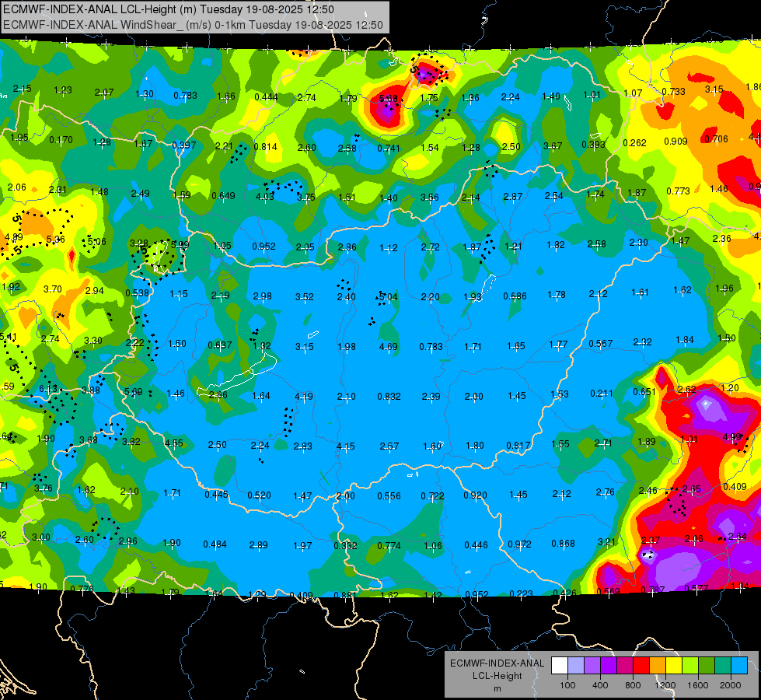Screen dimensions: 761x700
Task: Click grid value 5.69
Action: (134, 392)
